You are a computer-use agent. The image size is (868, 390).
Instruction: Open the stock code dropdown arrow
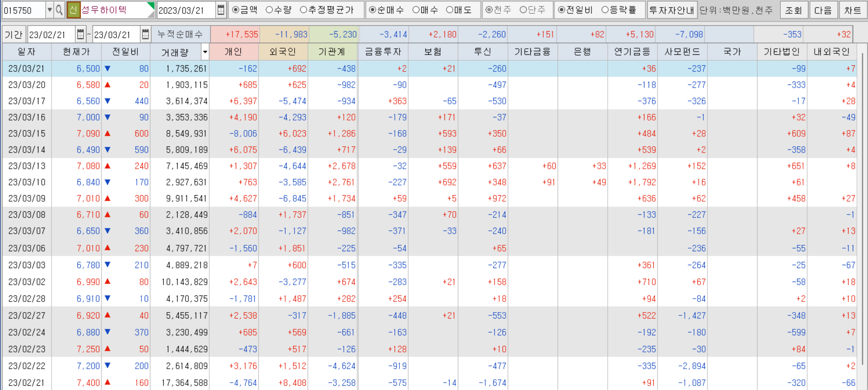50,10
